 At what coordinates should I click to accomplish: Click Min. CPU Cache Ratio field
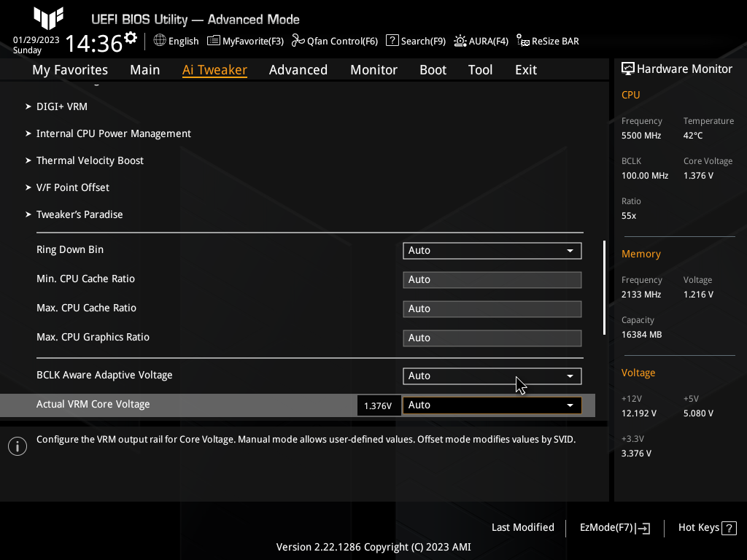click(x=492, y=280)
